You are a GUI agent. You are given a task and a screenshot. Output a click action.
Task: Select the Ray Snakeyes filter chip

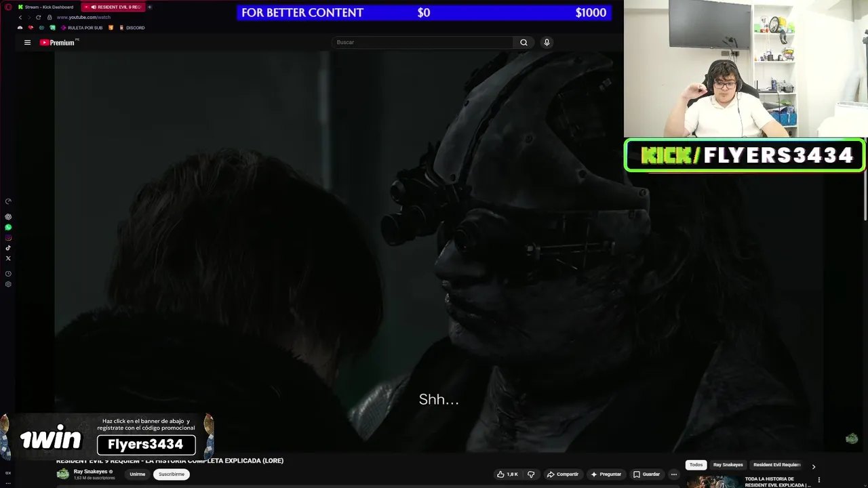728,465
